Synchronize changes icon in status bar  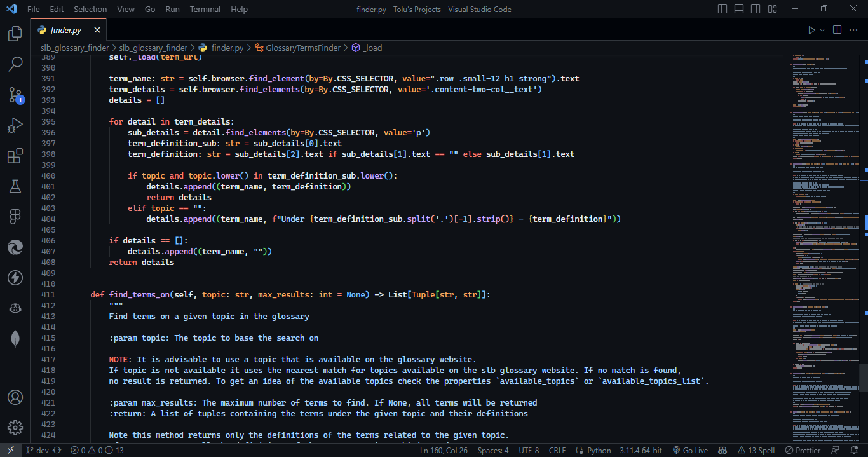tap(57, 450)
